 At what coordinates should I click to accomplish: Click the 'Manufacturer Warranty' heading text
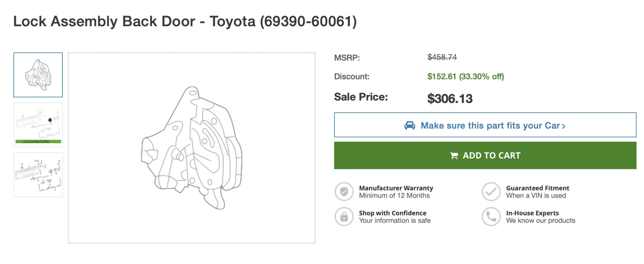point(396,188)
